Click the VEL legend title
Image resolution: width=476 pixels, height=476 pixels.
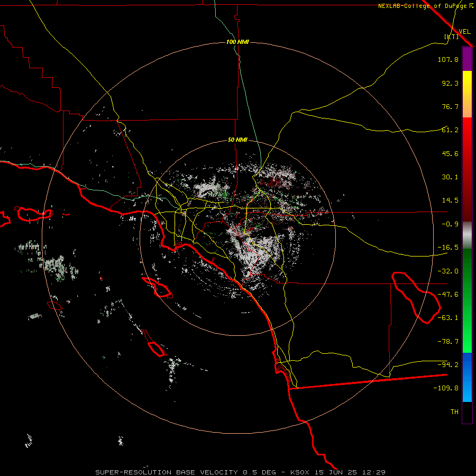coord(464,32)
